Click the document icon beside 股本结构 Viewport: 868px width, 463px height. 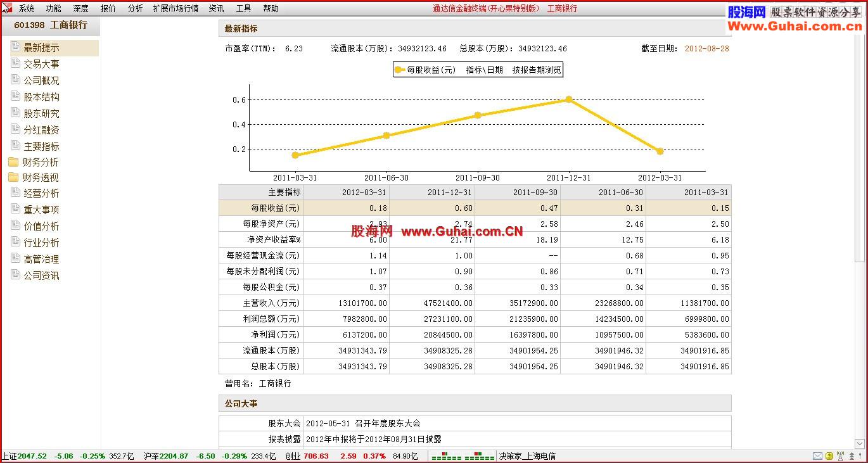(x=15, y=96)
